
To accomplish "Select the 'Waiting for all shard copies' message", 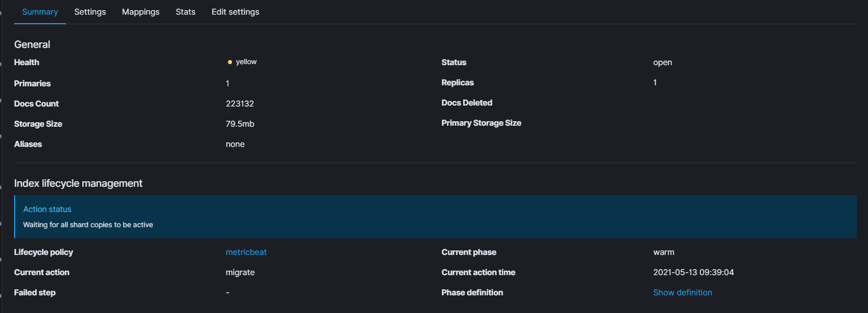I will [88, 225].
